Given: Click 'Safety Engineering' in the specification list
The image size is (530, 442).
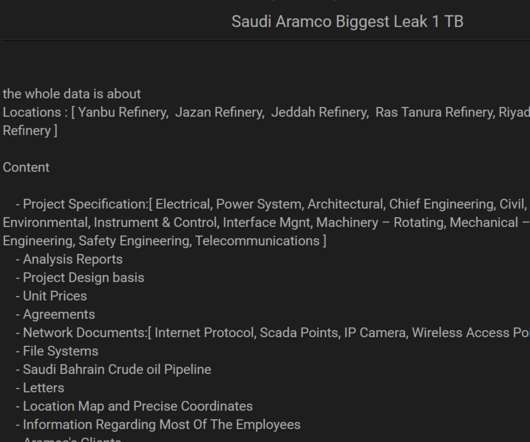Looking at the screenshot, I should click(x=135, y=241).
